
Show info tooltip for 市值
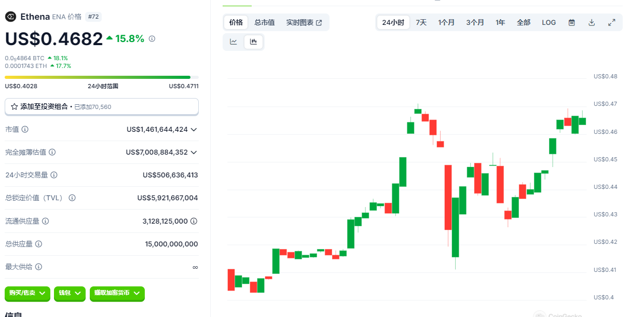[25, 129]
